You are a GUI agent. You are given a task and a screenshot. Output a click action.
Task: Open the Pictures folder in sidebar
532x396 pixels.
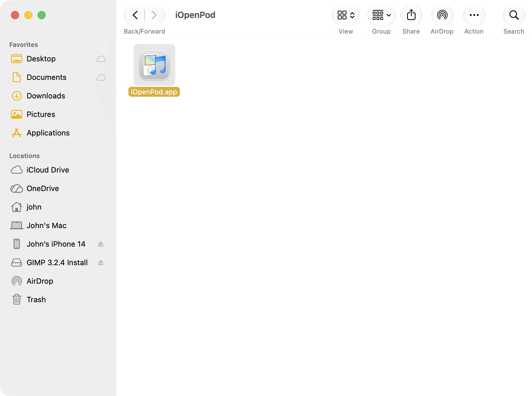click(x=58, y=114)
